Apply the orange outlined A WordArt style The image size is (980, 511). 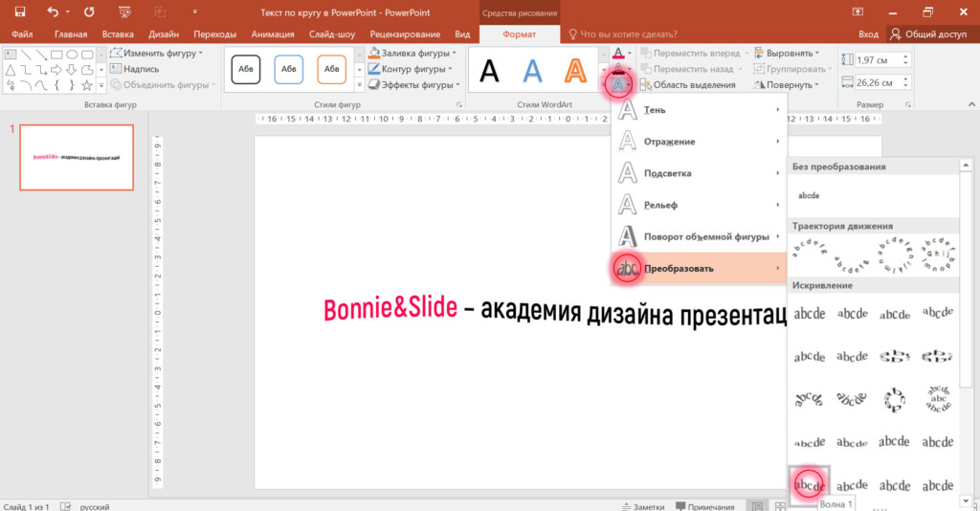click(x=575, y=71)
